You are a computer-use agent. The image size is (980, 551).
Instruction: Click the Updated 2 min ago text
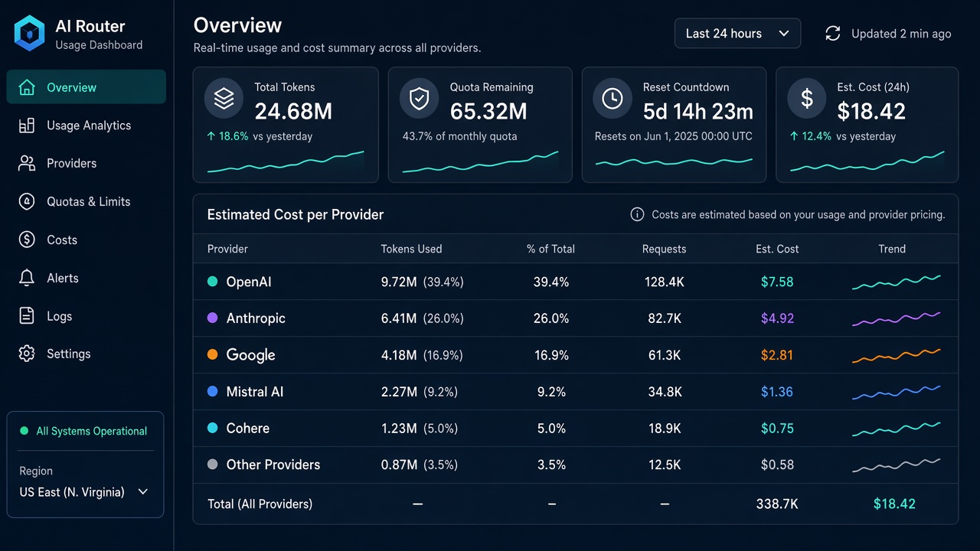click(901, 34)
